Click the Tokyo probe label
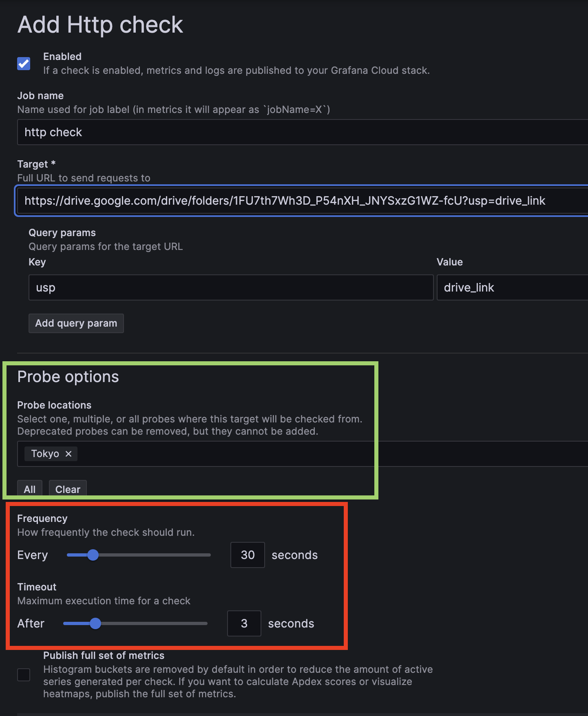Viewport: 588px width, 716px height. (x=45, y=454)
